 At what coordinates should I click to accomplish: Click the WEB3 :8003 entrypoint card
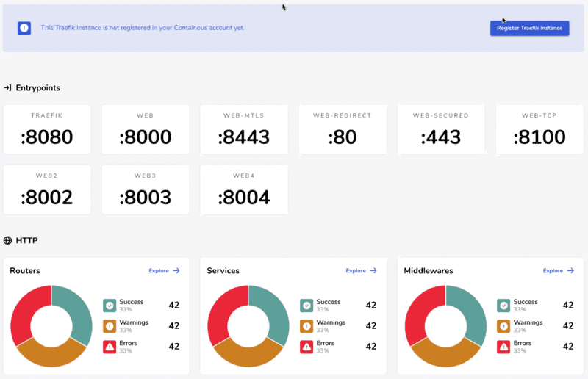click(x=146, y=189)
